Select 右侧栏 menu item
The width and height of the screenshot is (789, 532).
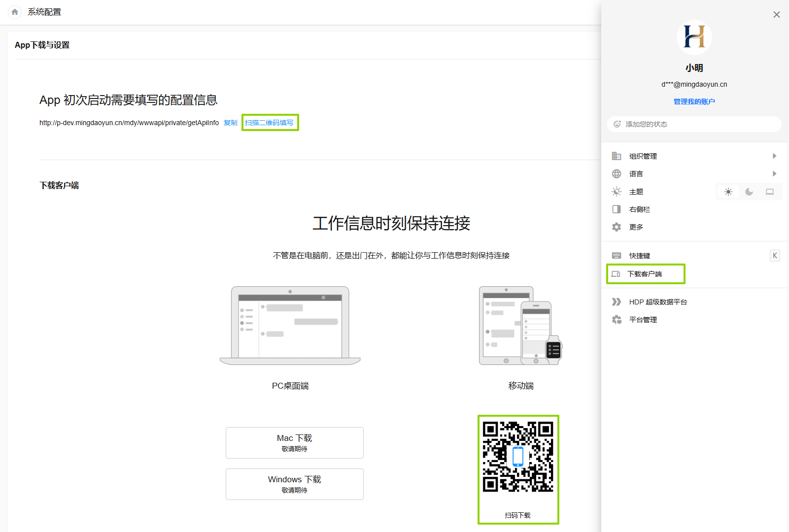click(x=694, y=209)
